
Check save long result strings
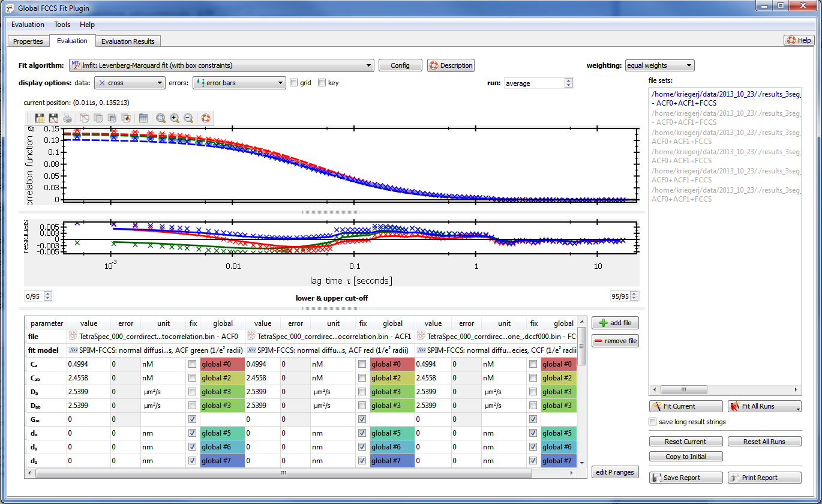[x=653, y=422]
